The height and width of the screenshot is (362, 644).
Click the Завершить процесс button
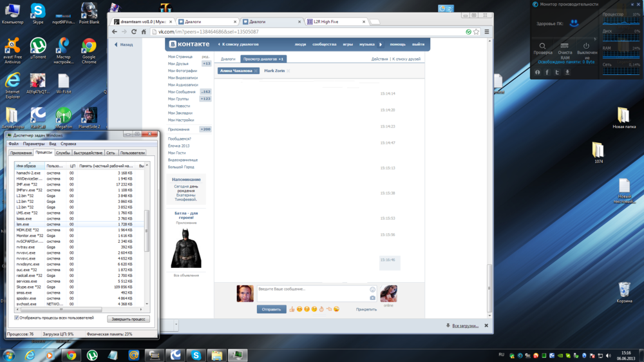click(129, 319)
